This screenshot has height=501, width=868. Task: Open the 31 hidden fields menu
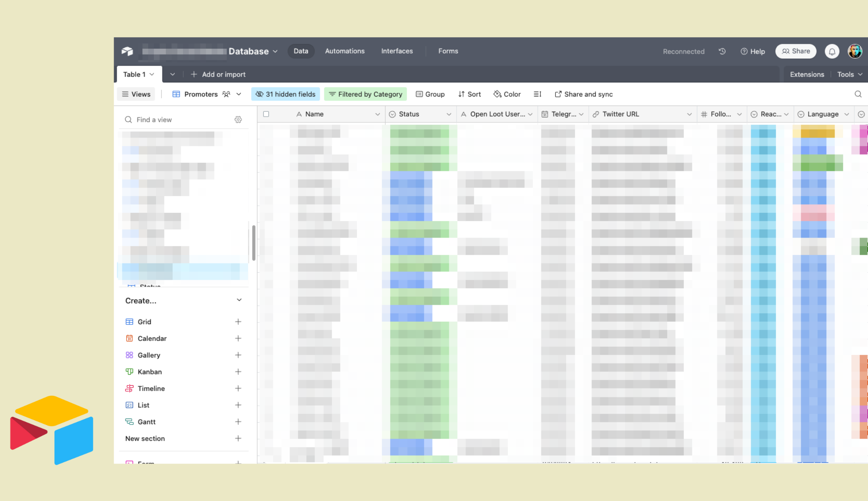pos(286,94)
